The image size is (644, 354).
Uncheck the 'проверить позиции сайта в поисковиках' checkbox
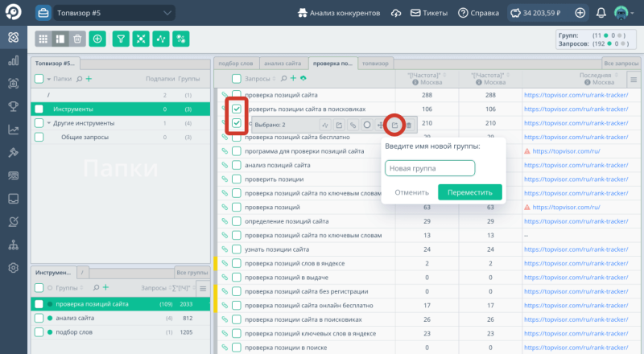(237, 109)
